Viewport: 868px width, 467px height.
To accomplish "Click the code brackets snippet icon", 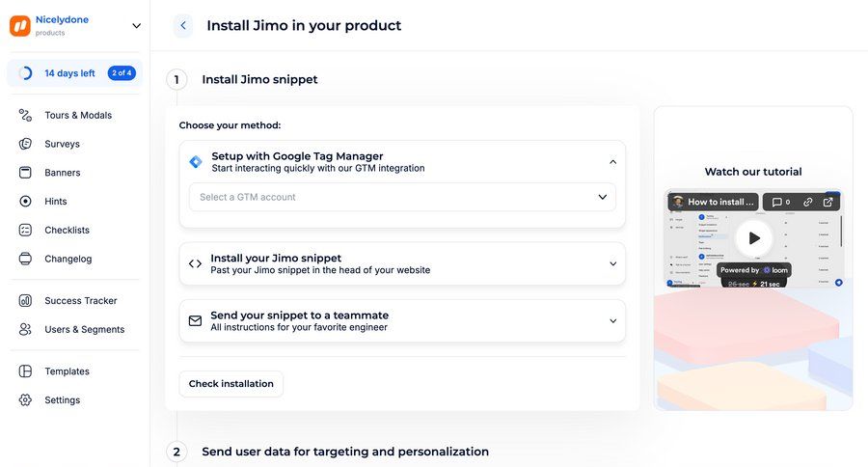I will pyautogui.click(x=196, y=263).
